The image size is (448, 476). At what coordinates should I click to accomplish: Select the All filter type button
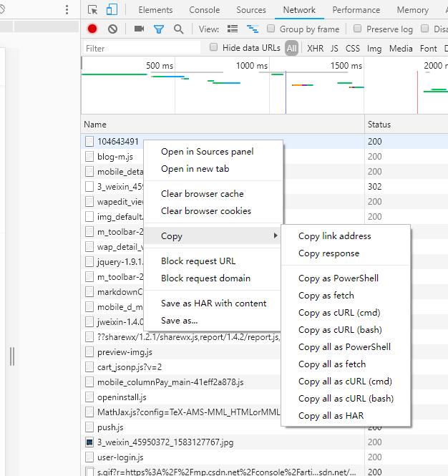[291, 48]
